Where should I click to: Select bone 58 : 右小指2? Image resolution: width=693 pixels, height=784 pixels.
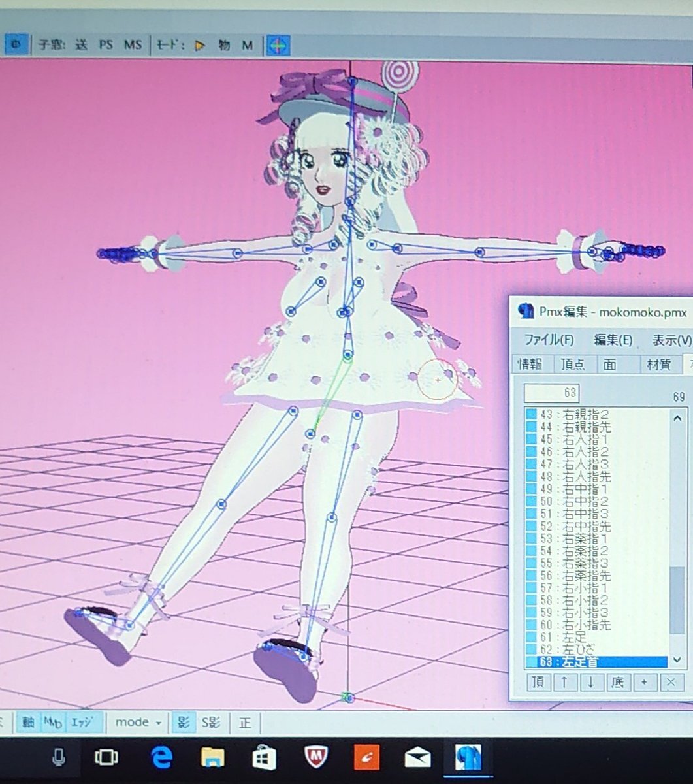tap(597, 600)
